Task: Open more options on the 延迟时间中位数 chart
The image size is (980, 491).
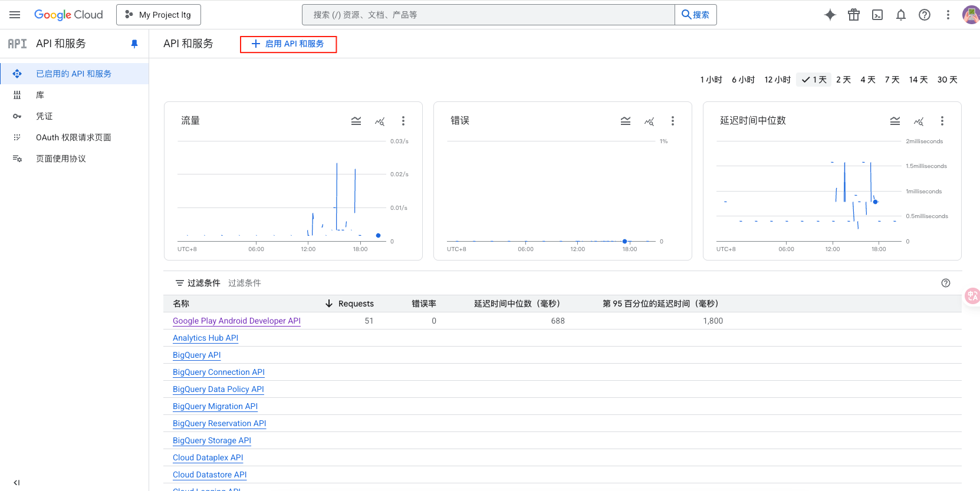Action: [942, 121]
